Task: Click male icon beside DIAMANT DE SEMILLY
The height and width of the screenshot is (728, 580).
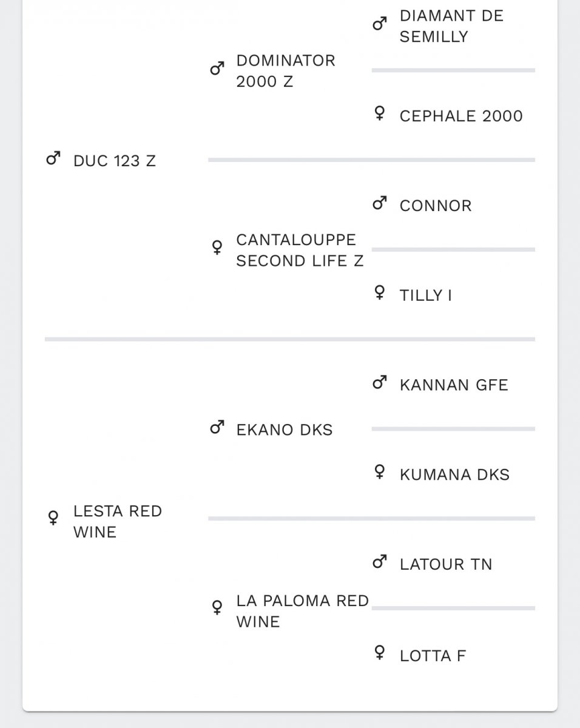Action: pyautogui.click(x=380, y=24)
